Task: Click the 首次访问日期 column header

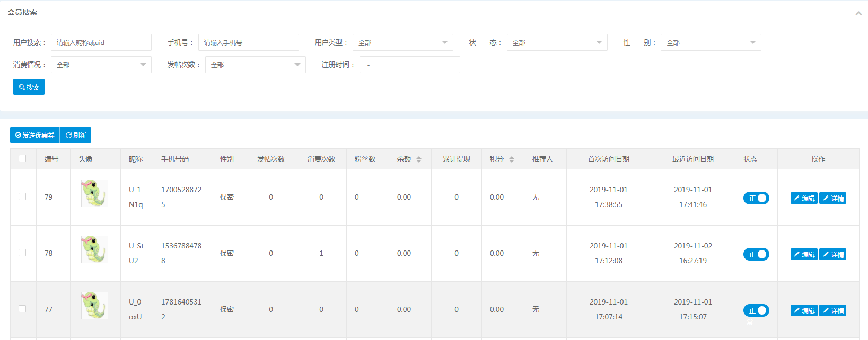Action: (609, 159)
